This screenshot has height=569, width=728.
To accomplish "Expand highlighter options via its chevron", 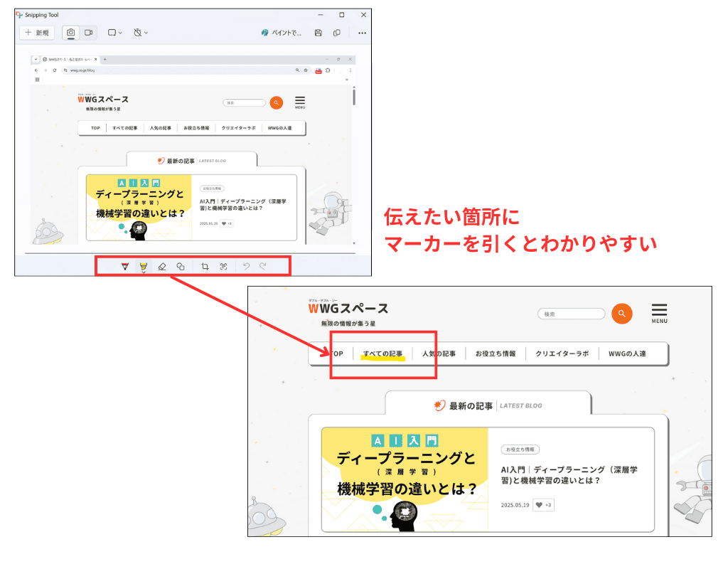I will [144, 272].
